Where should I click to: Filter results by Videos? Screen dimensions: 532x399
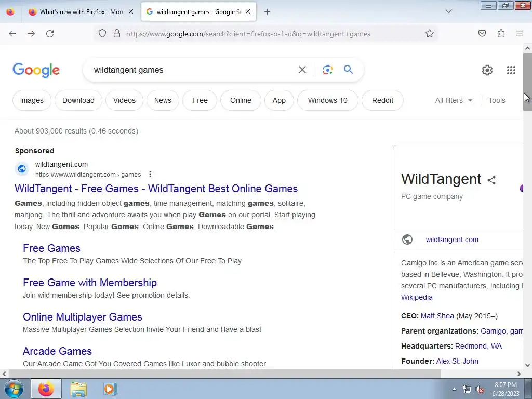point(124,100)
